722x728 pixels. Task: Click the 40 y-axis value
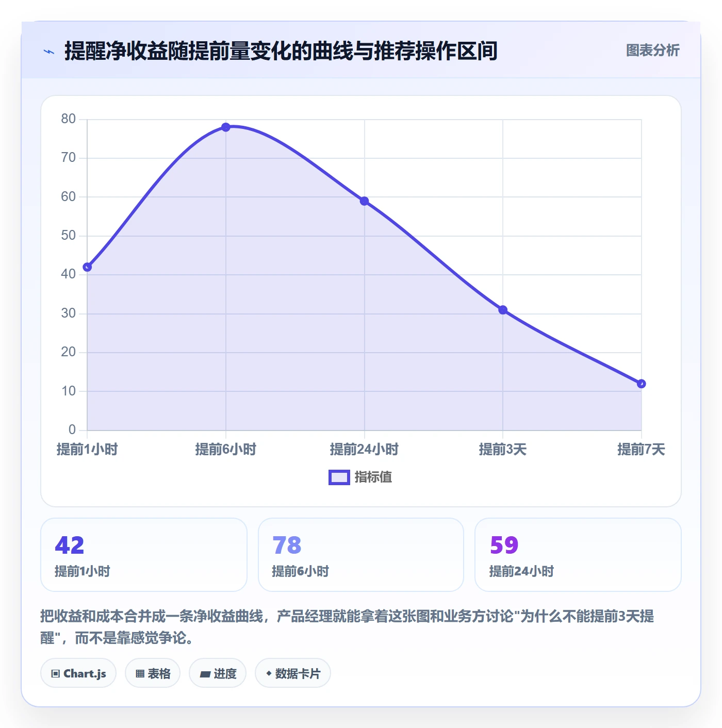coord(69,274)
